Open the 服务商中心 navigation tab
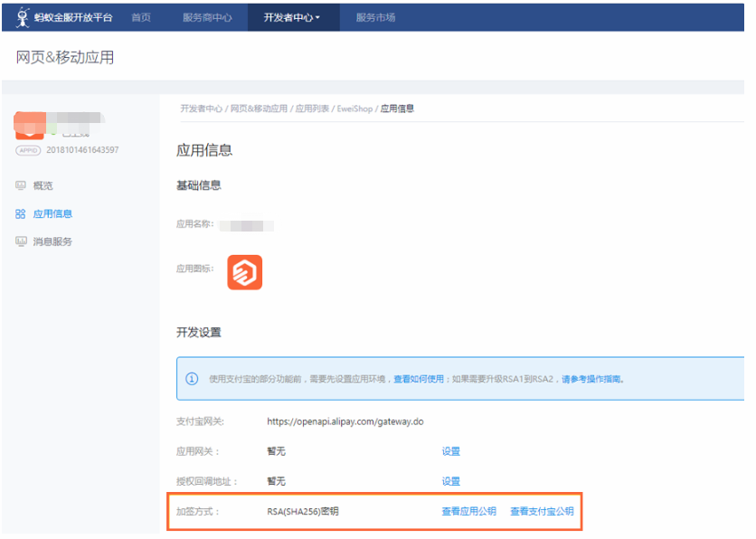Viewport: 756px width, 539px height. [207, 18]
